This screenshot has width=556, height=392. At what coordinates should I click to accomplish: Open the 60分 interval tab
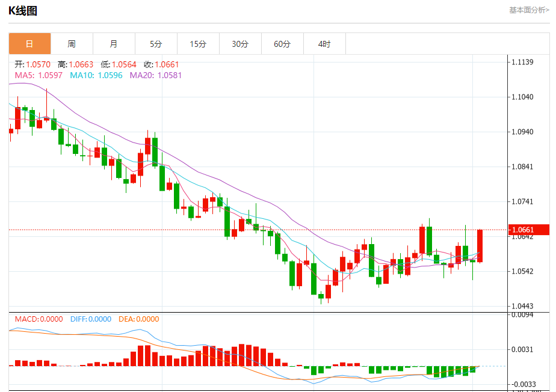coord(282,44)
